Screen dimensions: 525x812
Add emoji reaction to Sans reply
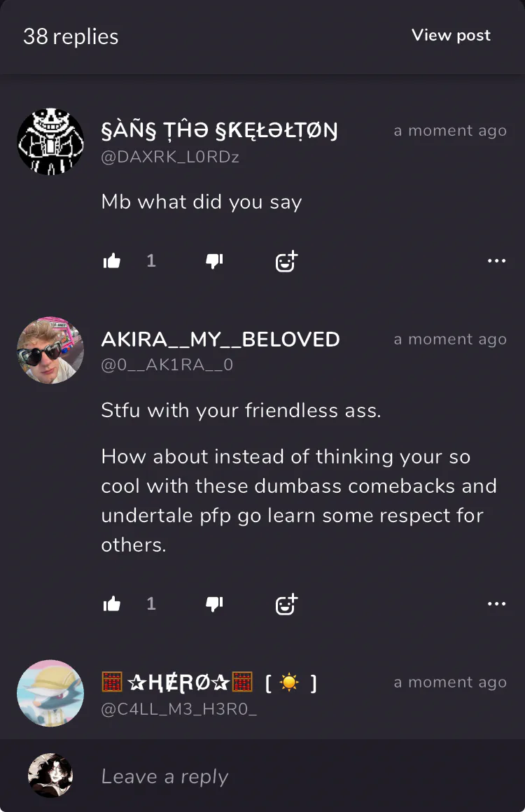coord(286,261)
